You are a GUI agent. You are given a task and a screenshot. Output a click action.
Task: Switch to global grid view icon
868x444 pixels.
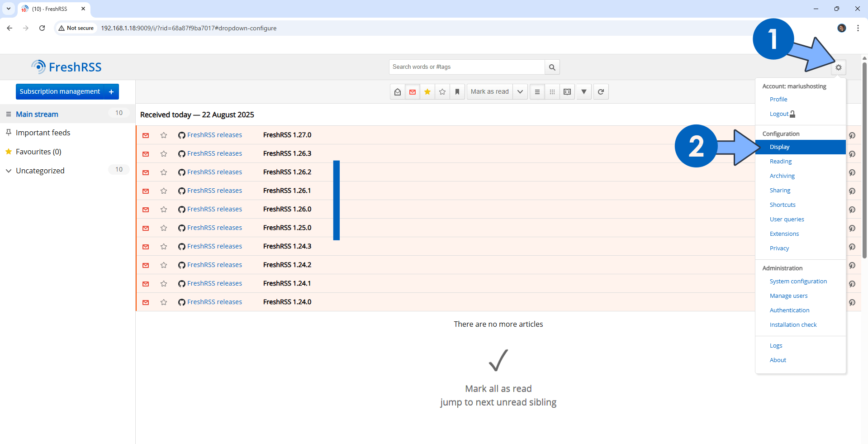coord(552,92)
